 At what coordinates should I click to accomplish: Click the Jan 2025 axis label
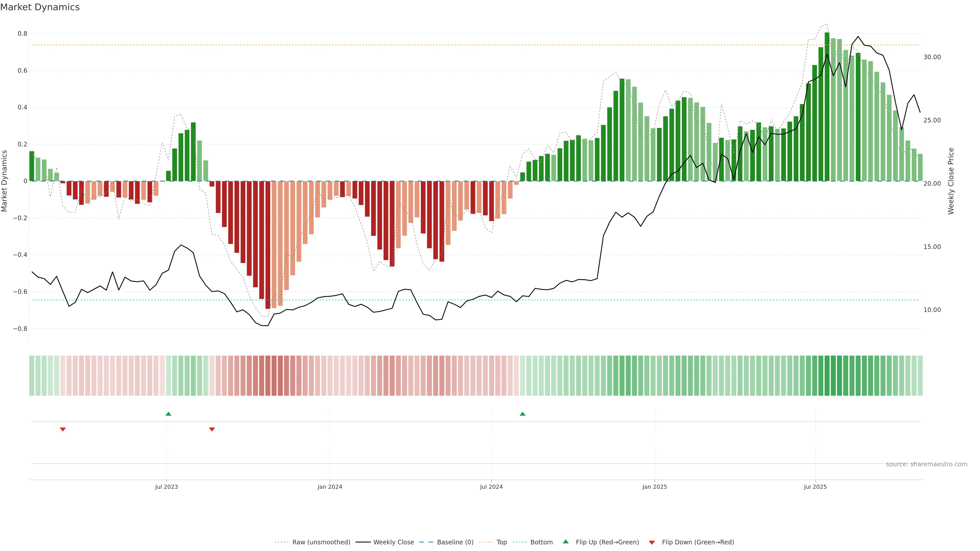pyautogui.click(x=654, y=487)
